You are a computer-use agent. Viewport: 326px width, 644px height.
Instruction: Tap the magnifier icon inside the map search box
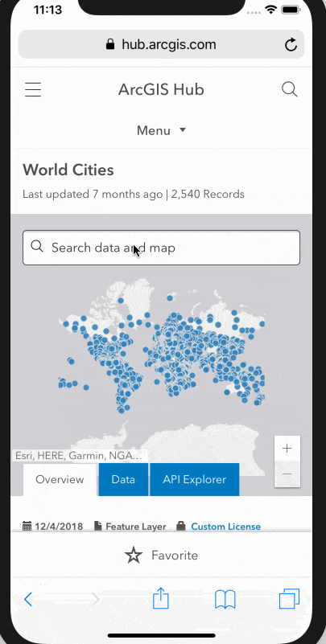point(37,247)
